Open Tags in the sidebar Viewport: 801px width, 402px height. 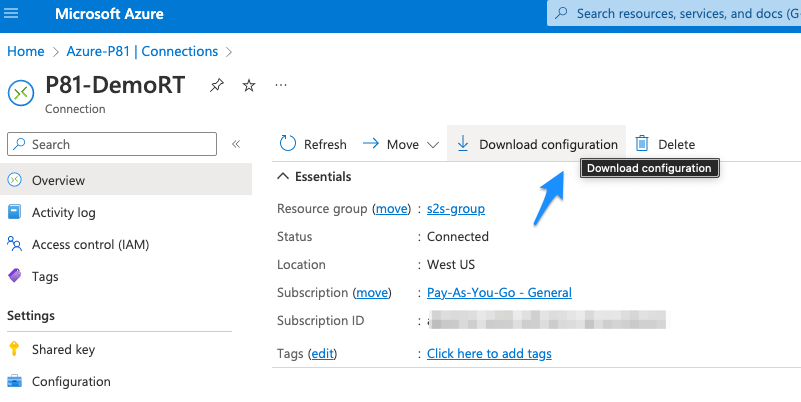[x=45, y=277]
